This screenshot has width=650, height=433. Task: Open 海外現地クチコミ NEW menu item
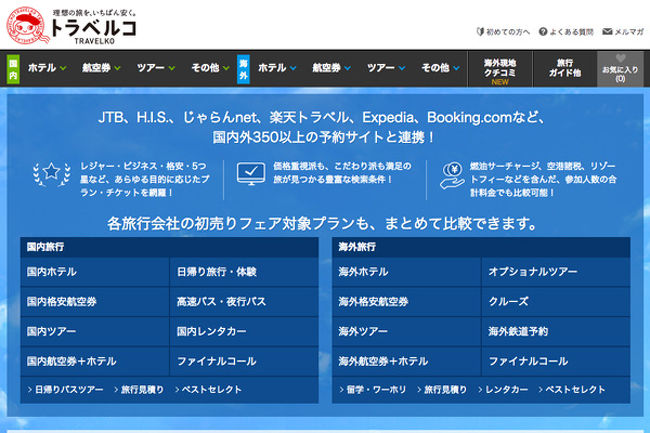coord(500,69)
